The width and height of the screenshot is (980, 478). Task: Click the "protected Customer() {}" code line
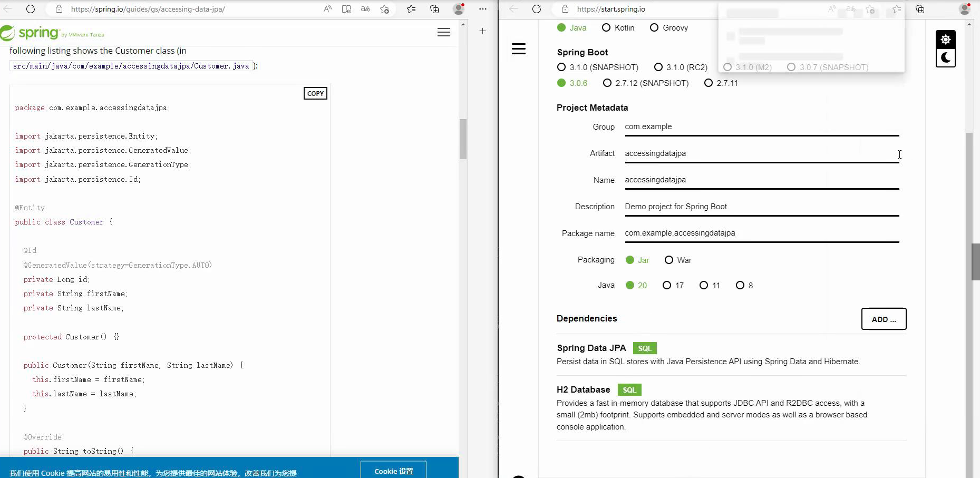(x=71, y=337)
